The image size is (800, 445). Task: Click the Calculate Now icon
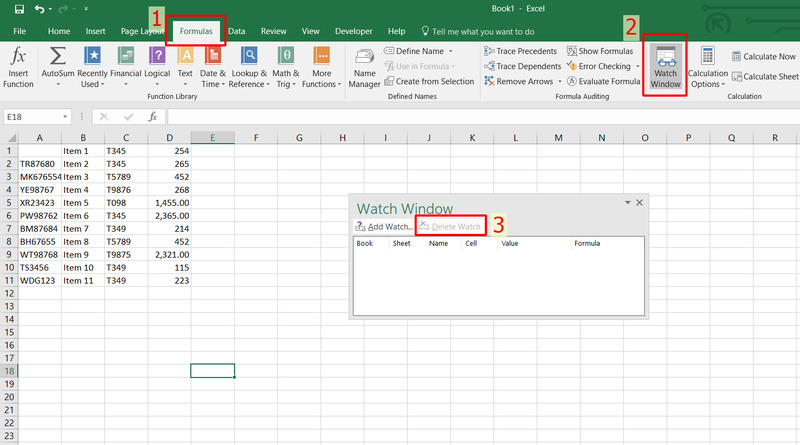(x=765, y=57)
